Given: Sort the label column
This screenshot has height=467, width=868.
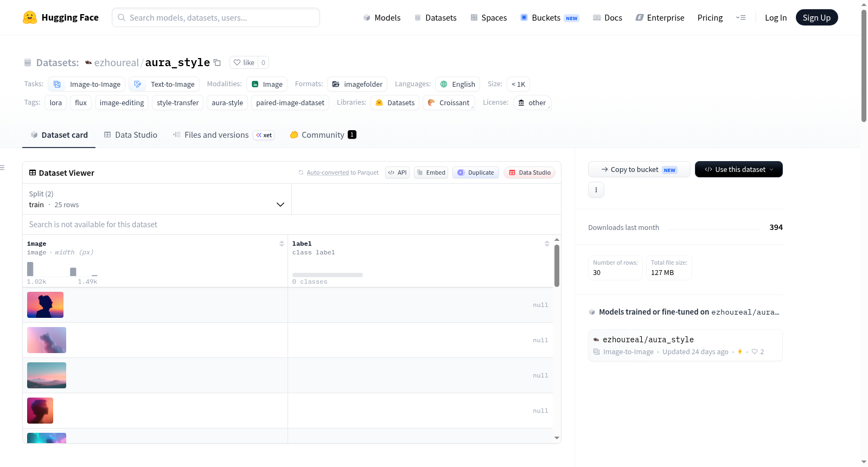Looking at the screenshot, I should (547, 244).
